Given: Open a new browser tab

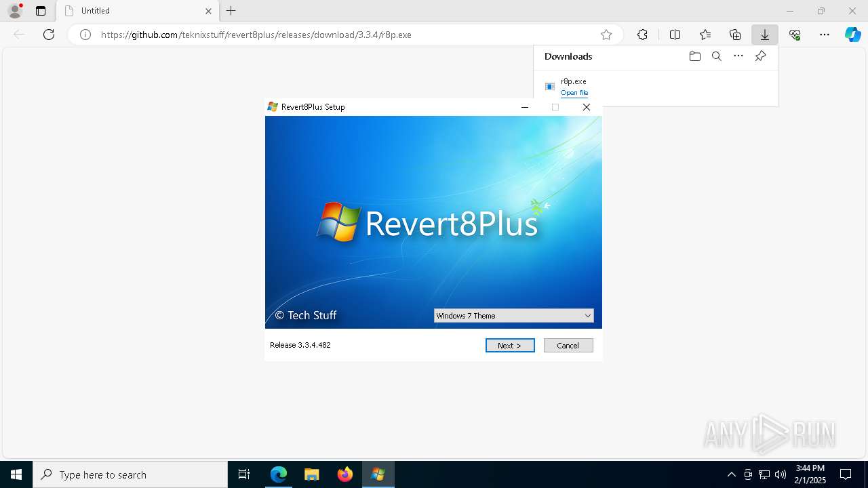Looking at the screenshot, I should [231, 11].
